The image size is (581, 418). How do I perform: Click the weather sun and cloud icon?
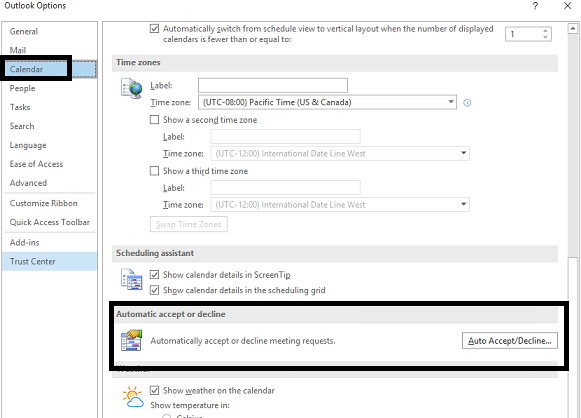[133, 397]
